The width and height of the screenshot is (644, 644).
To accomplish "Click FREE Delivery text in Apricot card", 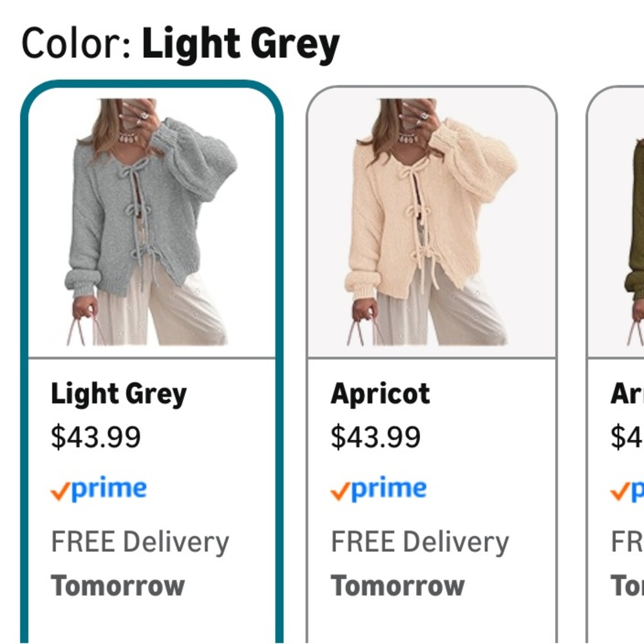I will [420, 542].
